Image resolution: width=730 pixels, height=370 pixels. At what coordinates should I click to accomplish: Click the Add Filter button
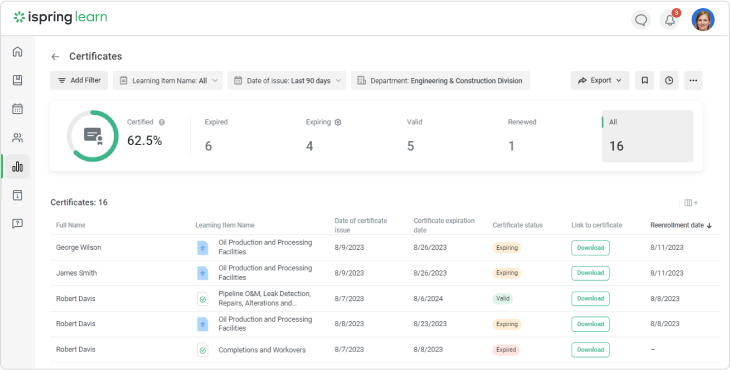tap(79, 81)
